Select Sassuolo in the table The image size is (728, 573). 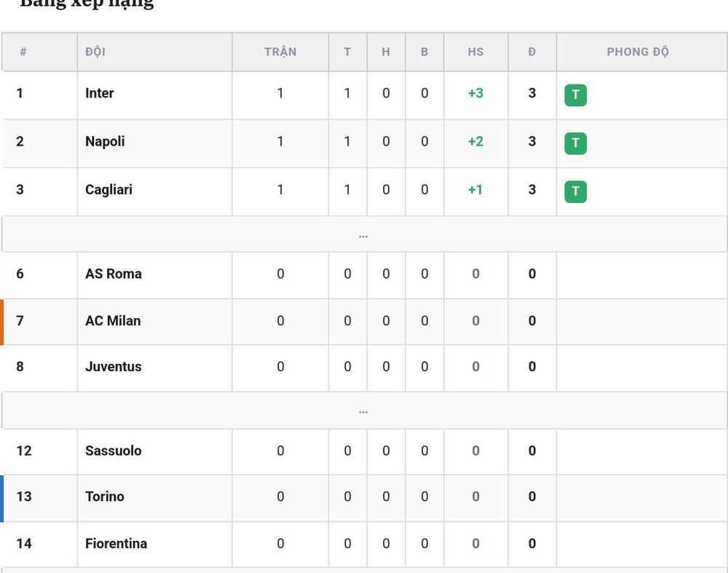tap(114, 451)
